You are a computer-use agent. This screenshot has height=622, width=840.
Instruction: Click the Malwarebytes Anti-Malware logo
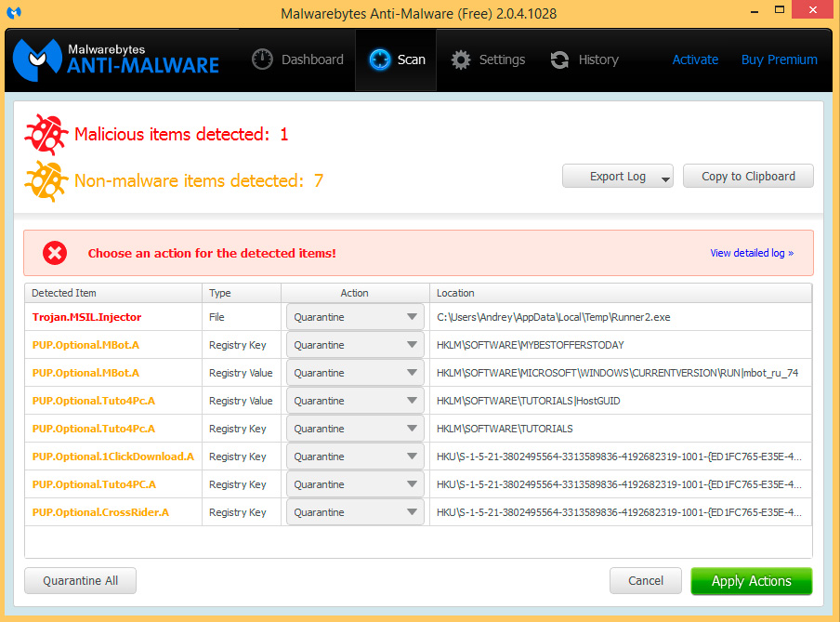(116, 60)
